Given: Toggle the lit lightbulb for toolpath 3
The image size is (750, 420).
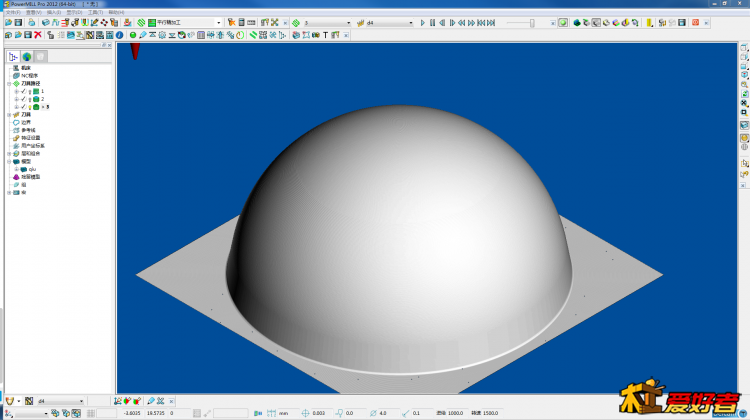Looking at the screenshot, I should pos(30,107).
